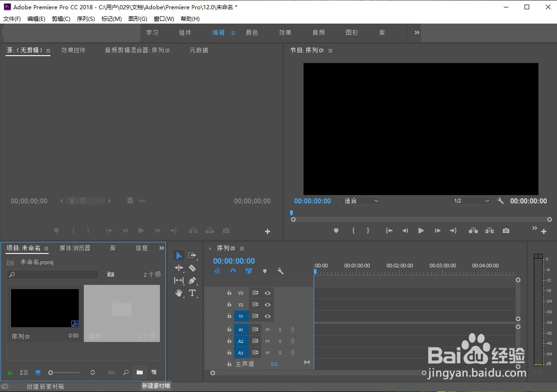
Task: Toggle track lock on V3
Action: (x=229, y=293)
